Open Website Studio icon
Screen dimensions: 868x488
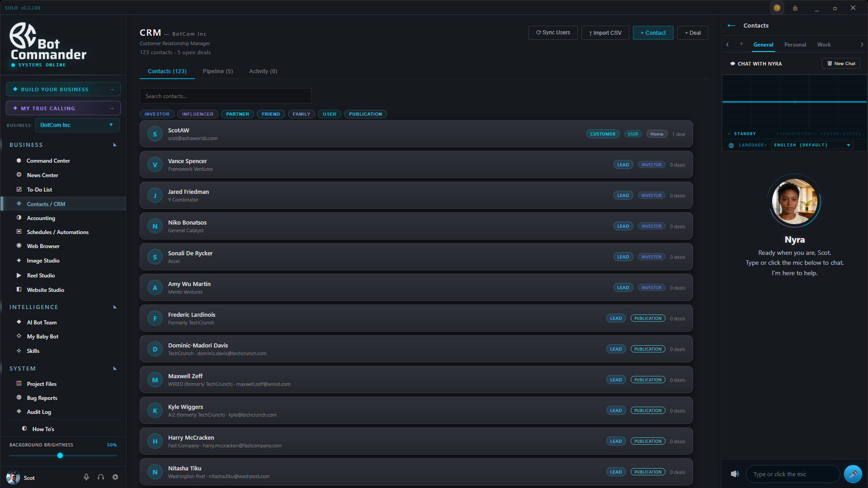19,290
